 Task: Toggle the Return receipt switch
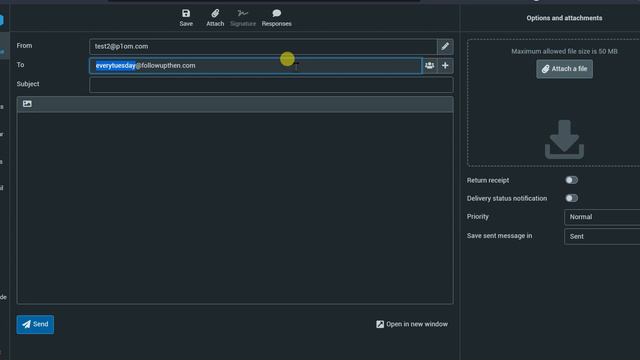(571, 180)
